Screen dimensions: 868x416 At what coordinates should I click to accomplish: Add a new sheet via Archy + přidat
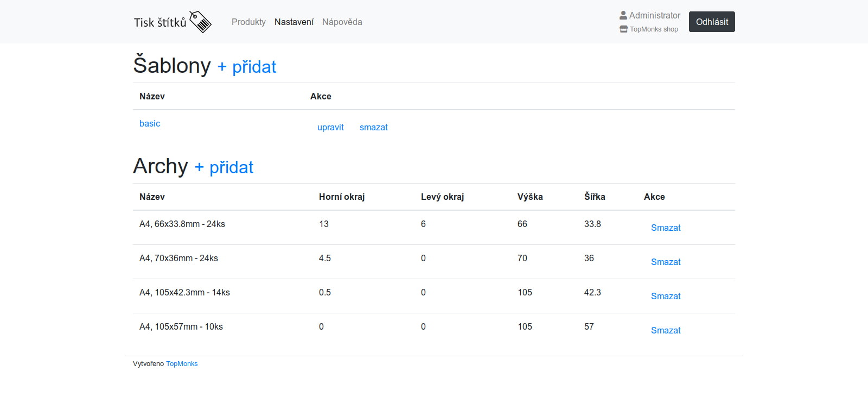(x=224, y=167)
